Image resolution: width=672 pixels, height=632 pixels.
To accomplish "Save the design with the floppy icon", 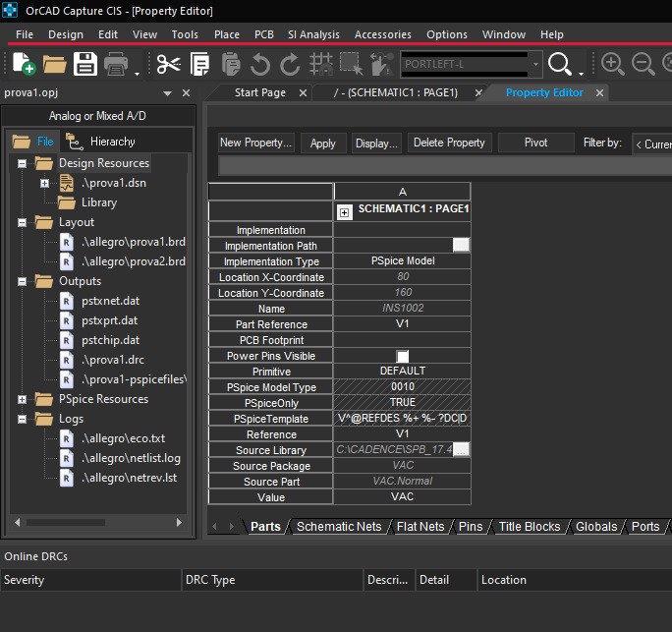I will pyautogui.click(x=85, y=65).
